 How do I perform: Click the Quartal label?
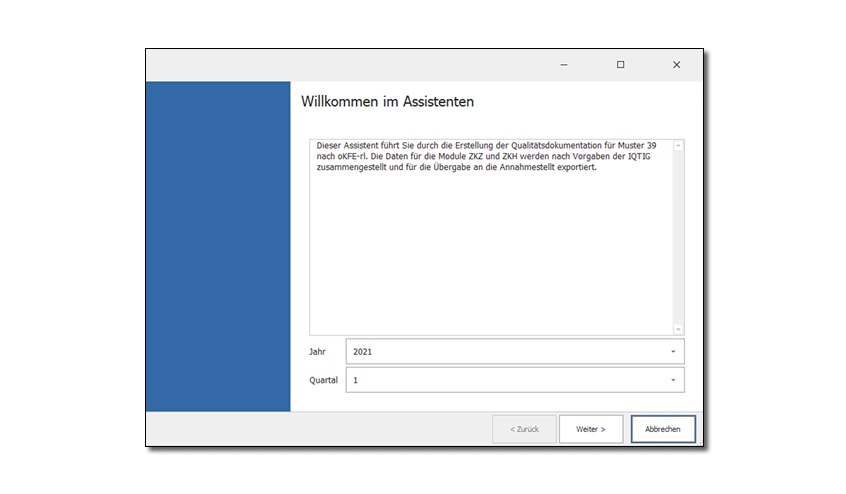(323, 380)
